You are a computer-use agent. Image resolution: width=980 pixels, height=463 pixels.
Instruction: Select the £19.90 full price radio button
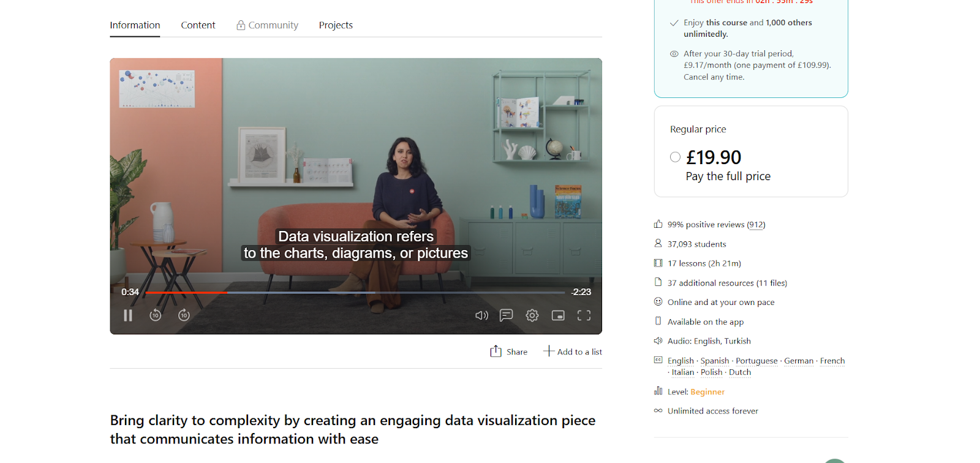[x=675, y=157]
